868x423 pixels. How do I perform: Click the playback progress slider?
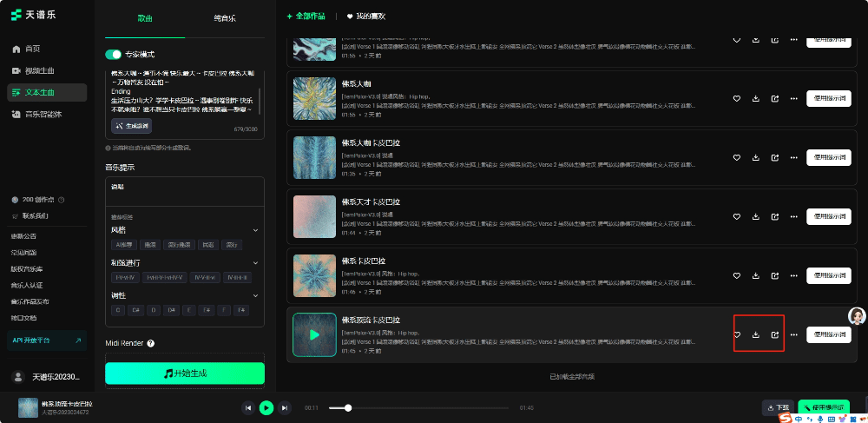pos(417,407)
